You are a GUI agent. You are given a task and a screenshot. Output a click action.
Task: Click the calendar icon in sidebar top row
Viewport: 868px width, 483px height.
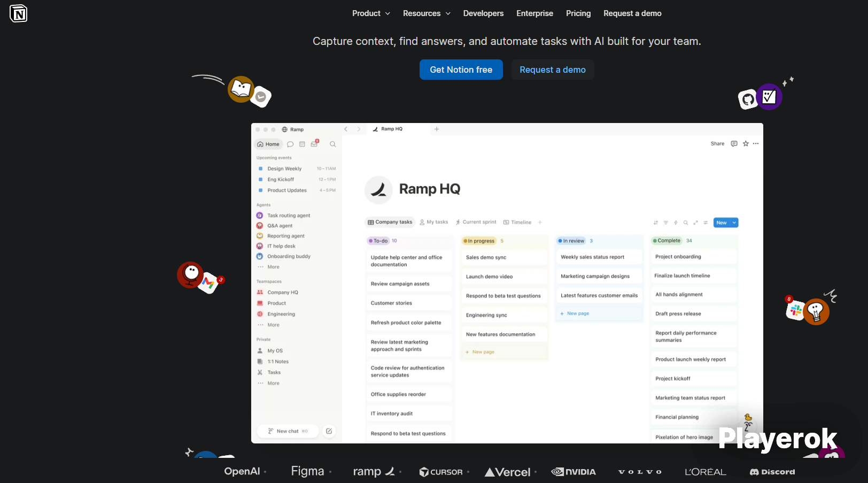pos(302,144)
